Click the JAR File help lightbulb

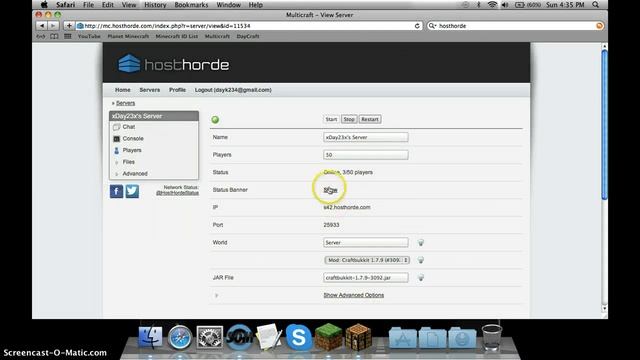click(x=421, y=278)
